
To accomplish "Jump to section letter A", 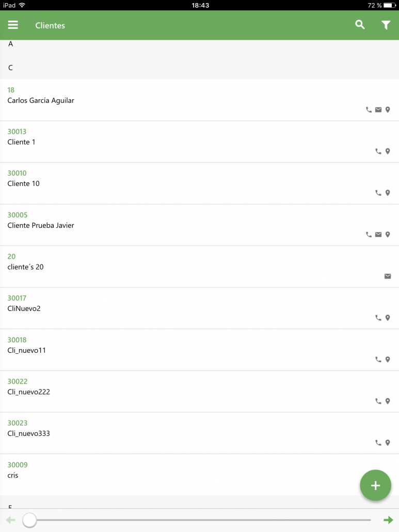I will [x=10, y=44].
